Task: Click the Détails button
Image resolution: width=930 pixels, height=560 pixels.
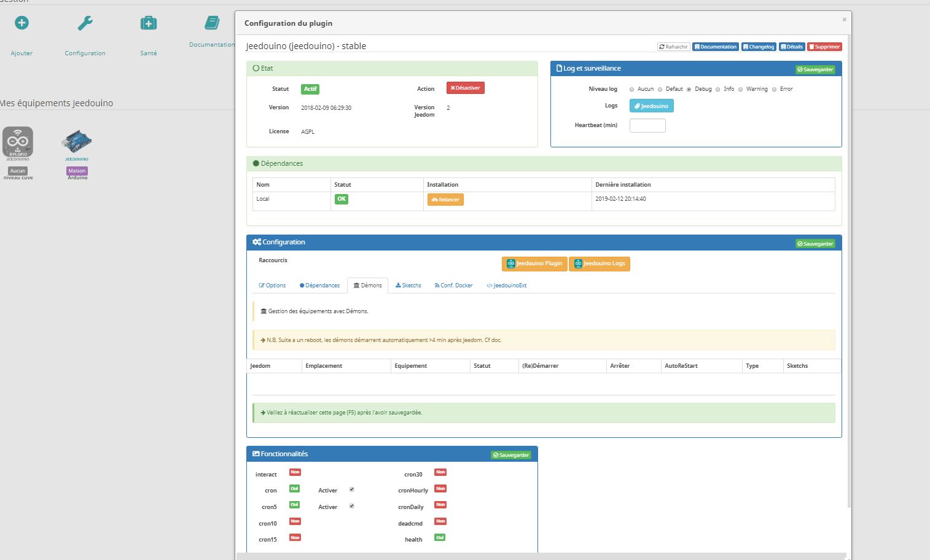Action: click(x=792, y=47)
